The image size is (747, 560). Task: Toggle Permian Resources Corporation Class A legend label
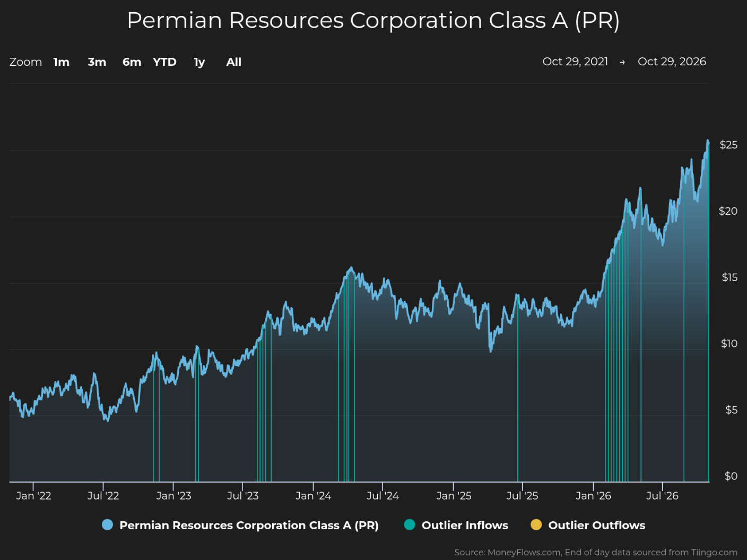pyautogui.click(x=249, y=526)
